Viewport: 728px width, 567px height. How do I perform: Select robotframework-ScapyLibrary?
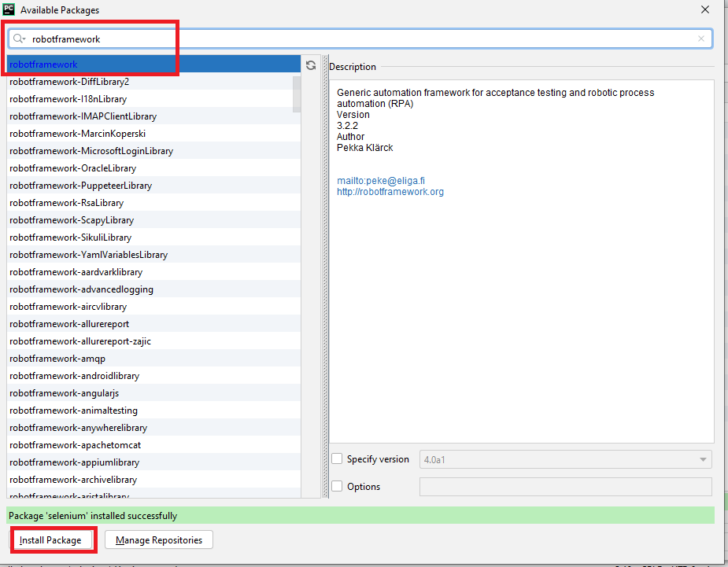(x=153, y=220)
